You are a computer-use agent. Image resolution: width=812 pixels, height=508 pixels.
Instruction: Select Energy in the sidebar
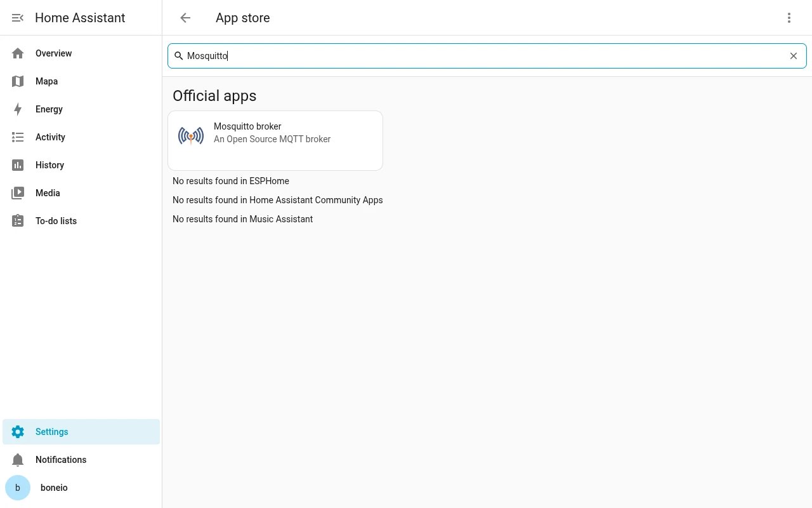81,109
